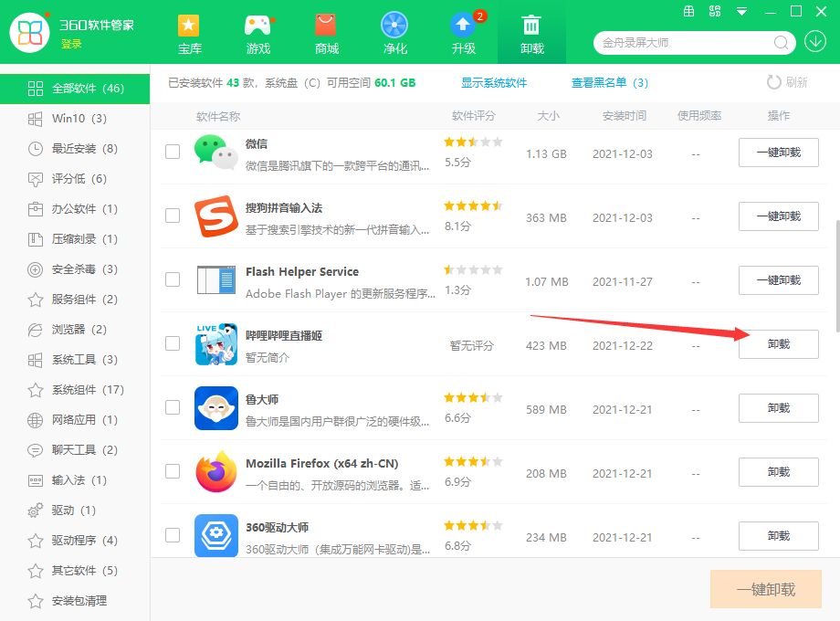Sort by 使用频率 column header

coord(699,116)
